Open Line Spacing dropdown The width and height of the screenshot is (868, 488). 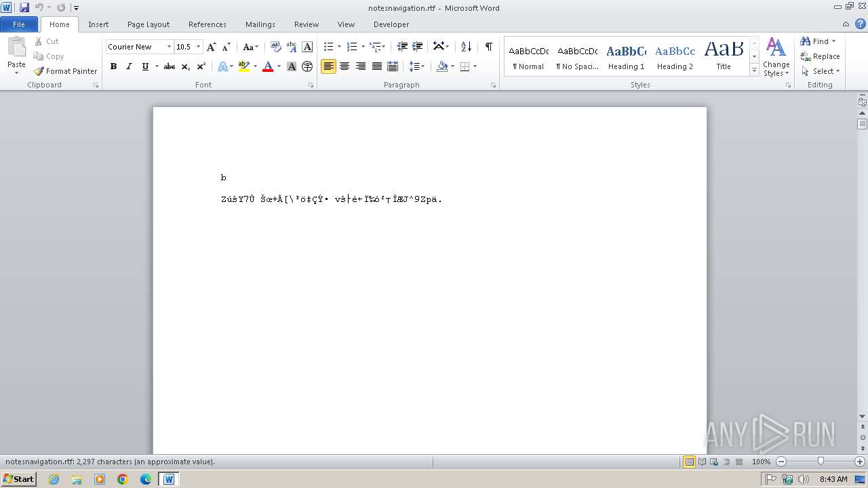(416, 66)
